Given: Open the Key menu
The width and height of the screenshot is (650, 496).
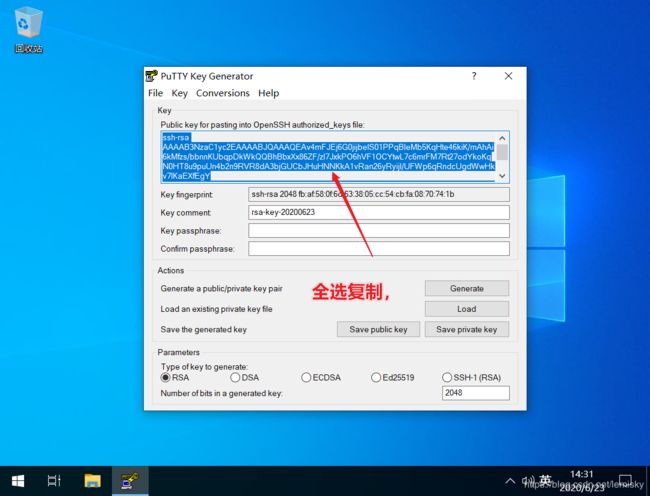Looking at the screenshot, I should click(x=179, y=93).
